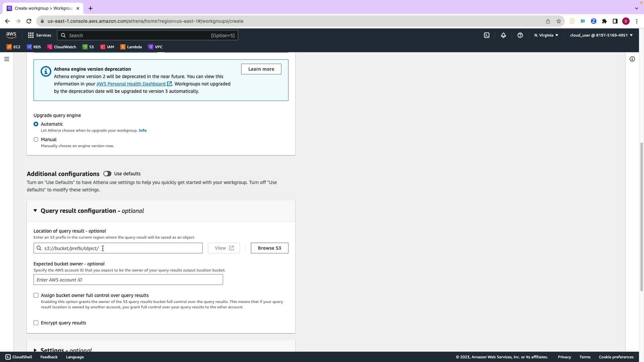Open the Services grid menu
The image size is (644, 362).
coord(40,35)
